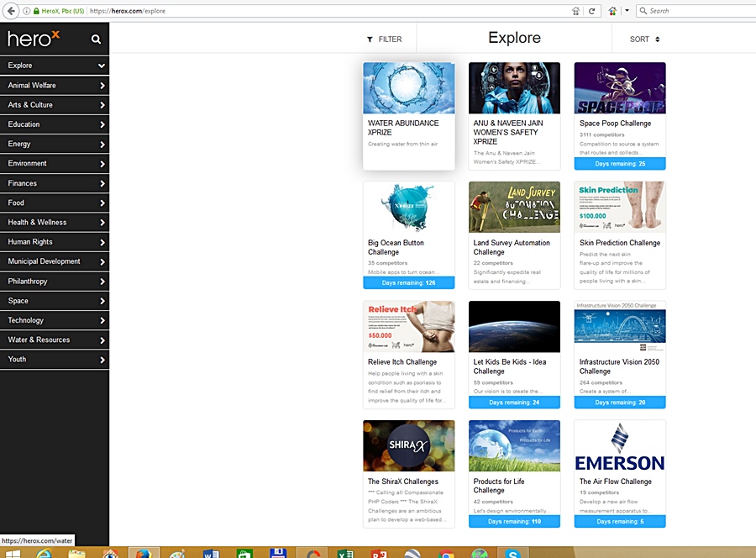Open the Skin Prediction Challenge title link
The height and width of the screenshot is (558, 756).
pos(620,243)
